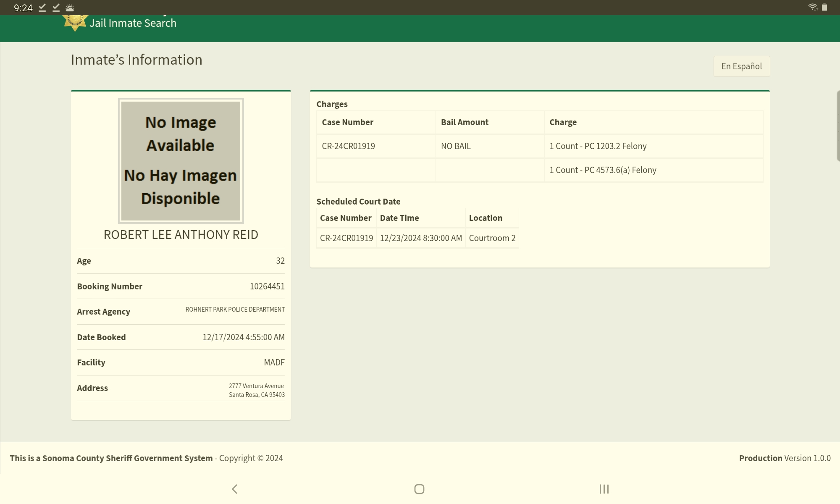This screenshot has height=504, width=840.
Task: Select the Charges section heading
Action: 332,104
